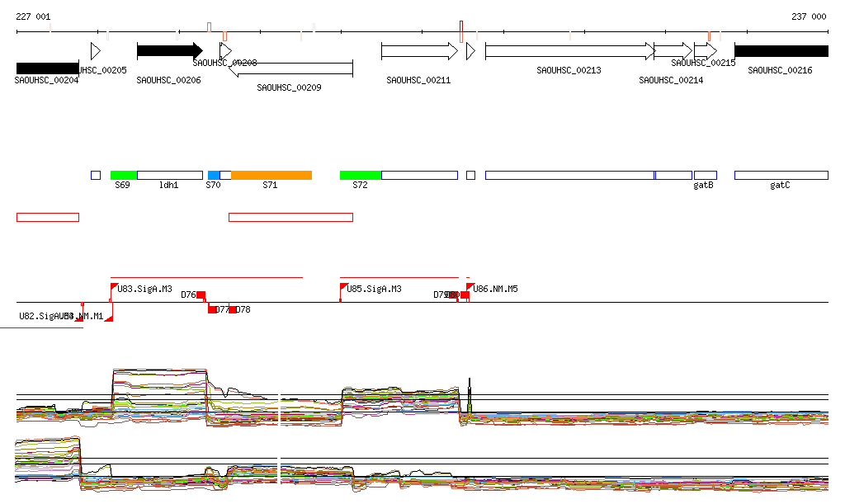Click the U85.SigA.M3 label text
This screenshot has height=504, width=845.
pyautogui.click(x=374, y=290)
